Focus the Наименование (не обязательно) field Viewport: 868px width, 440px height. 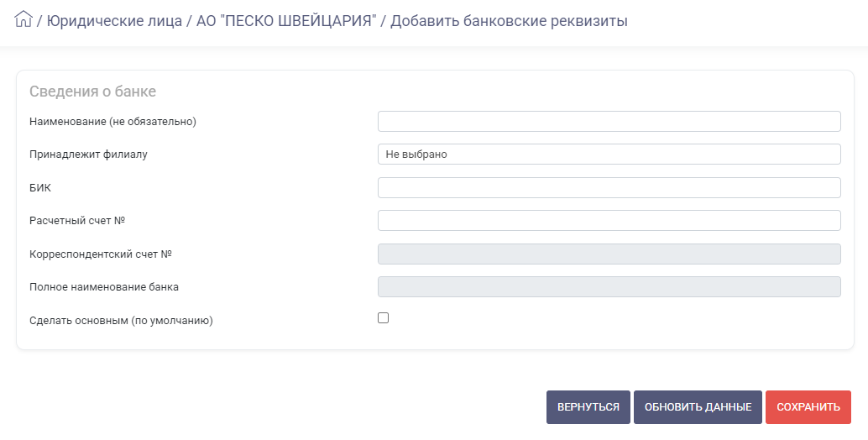tap(609, 121)
